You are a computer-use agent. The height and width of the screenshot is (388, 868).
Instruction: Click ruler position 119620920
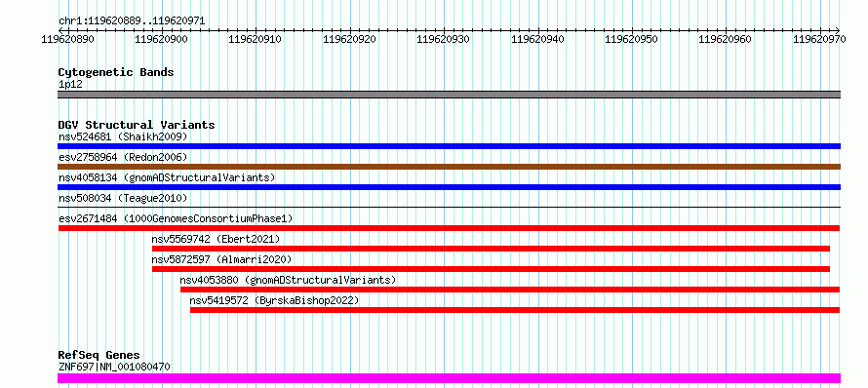click(349, 40)
